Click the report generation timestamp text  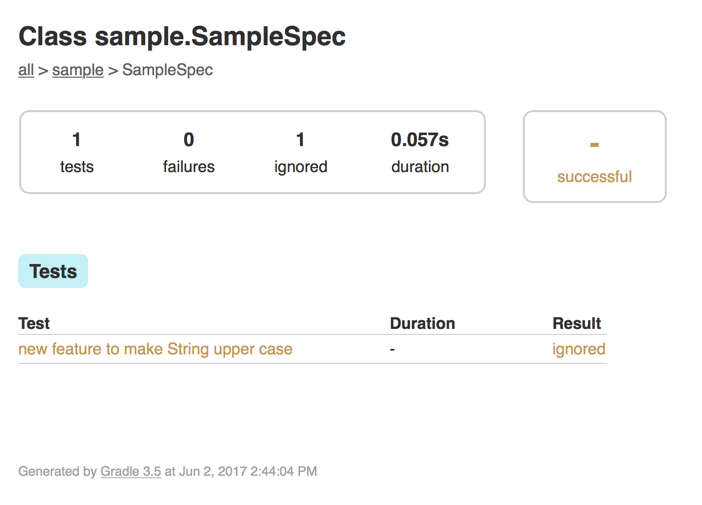[248, 471]
